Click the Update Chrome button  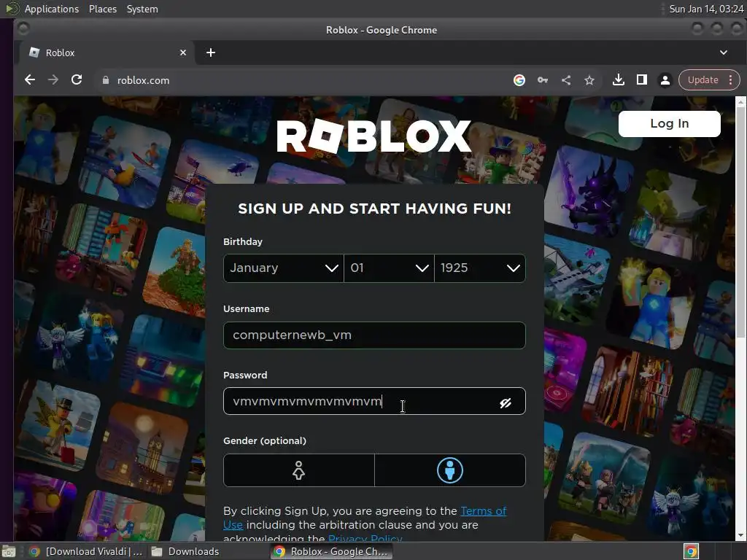(x=703, y=80)
